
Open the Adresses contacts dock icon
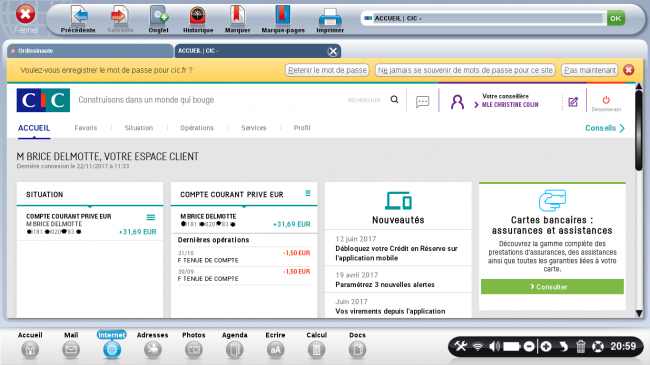point(153,350)
